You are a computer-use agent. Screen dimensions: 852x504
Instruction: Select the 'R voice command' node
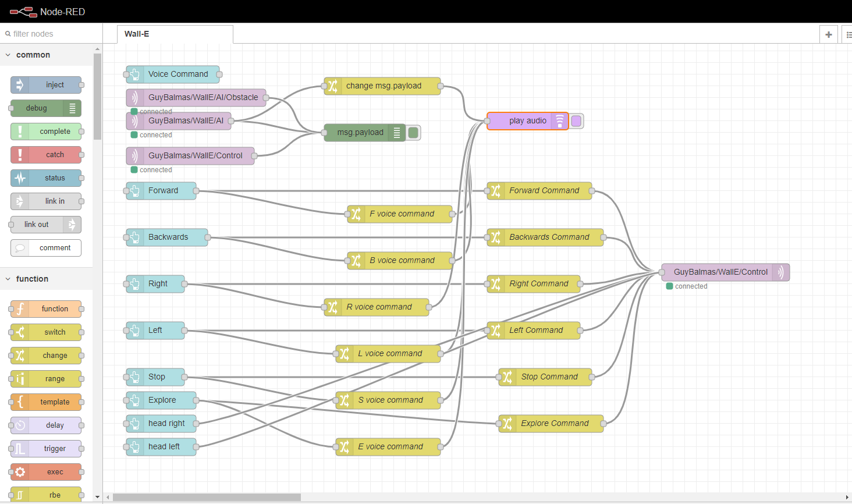pos(377,307)
